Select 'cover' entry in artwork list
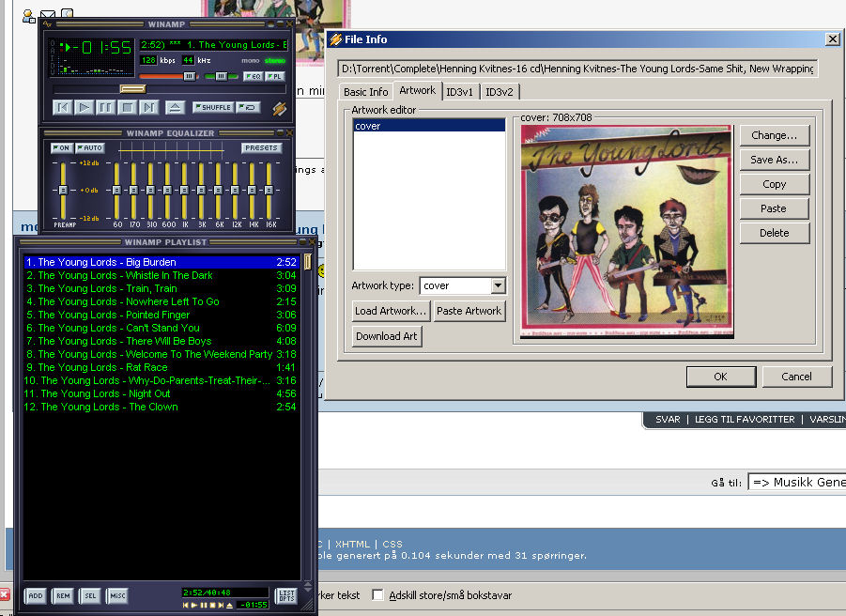 point(429,126)
